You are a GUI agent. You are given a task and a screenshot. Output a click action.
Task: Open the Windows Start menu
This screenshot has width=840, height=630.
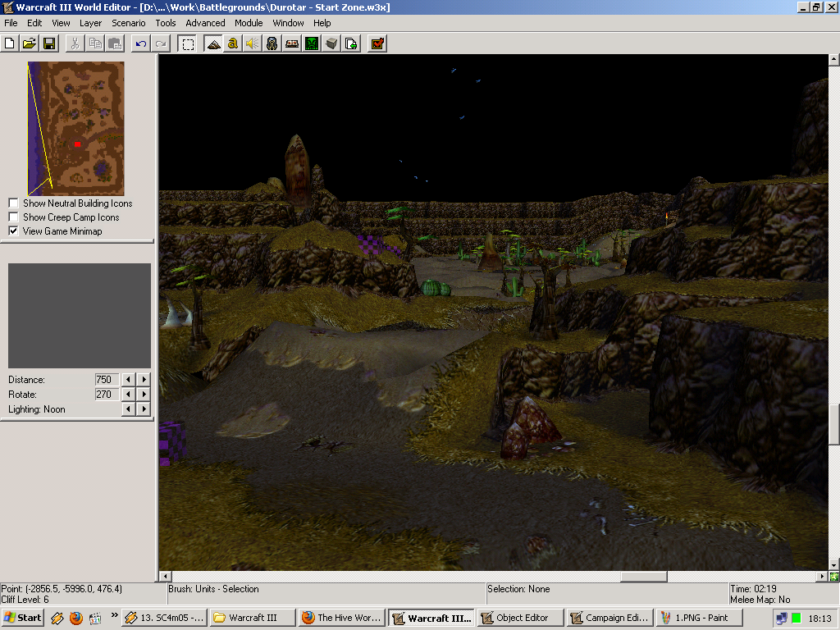coord(22,618)
